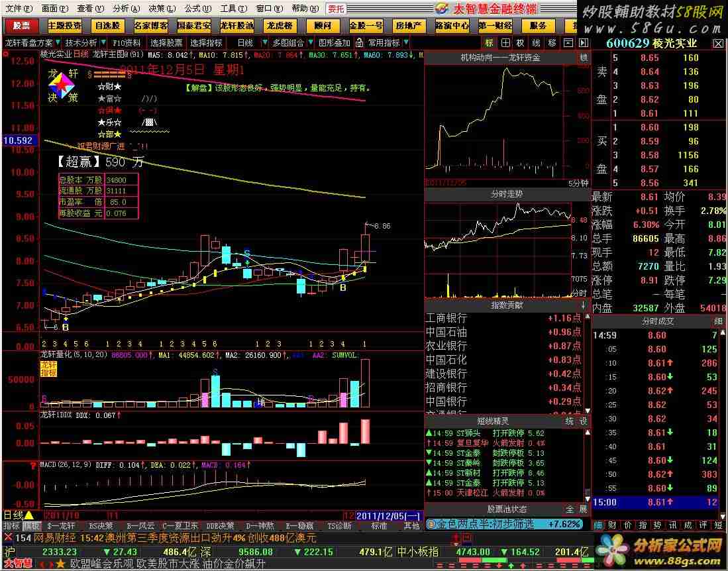Screen dimensions: 728x571
Task: Select the 财 tab under quote panel
Action: [x=612, y=525]
